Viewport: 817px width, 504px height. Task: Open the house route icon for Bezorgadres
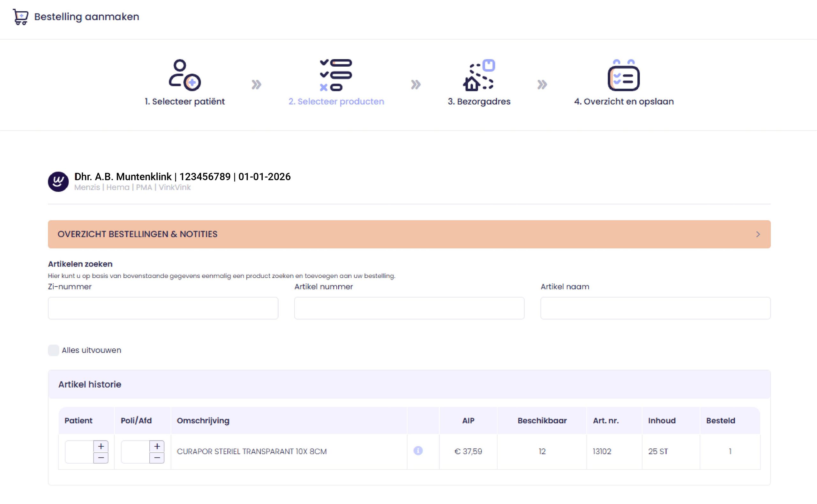pos(479,75)
